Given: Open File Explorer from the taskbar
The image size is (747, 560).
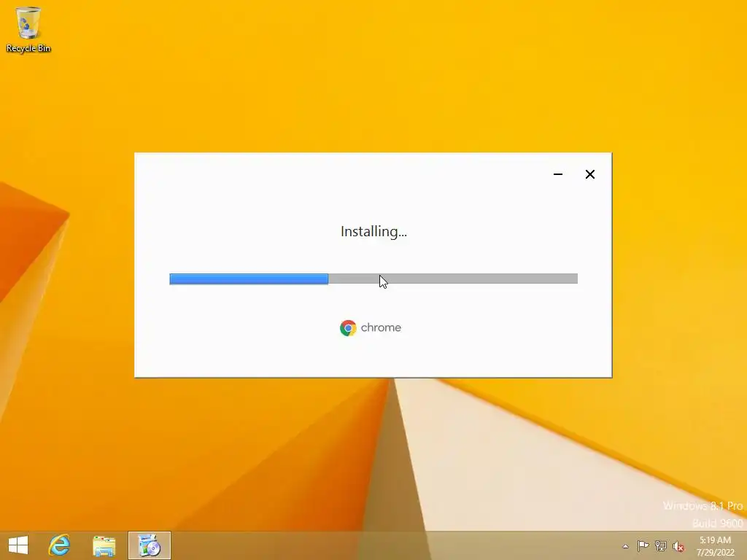Looking at the screenshot, I should coord(104,545).
